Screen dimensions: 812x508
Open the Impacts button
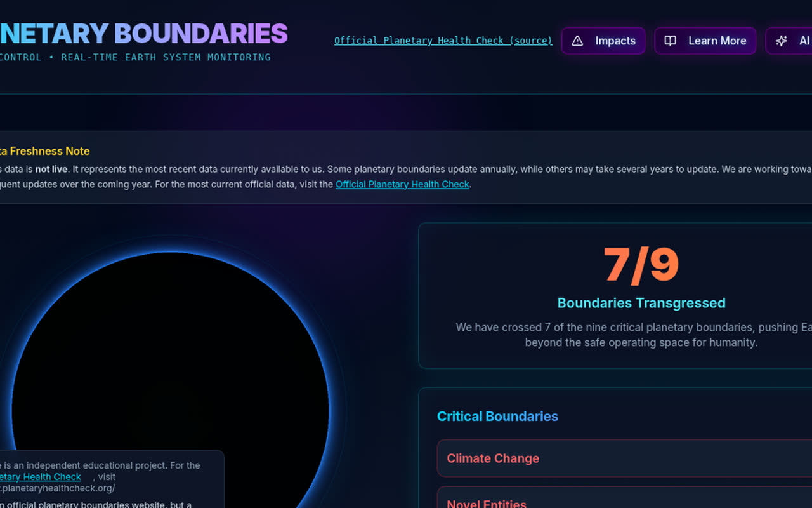pos(603,41)
